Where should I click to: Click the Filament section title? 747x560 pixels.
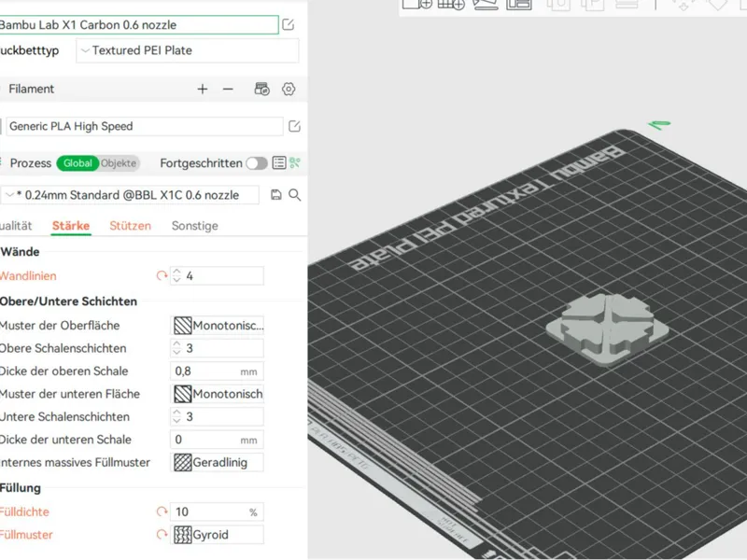tap(32, 89)
